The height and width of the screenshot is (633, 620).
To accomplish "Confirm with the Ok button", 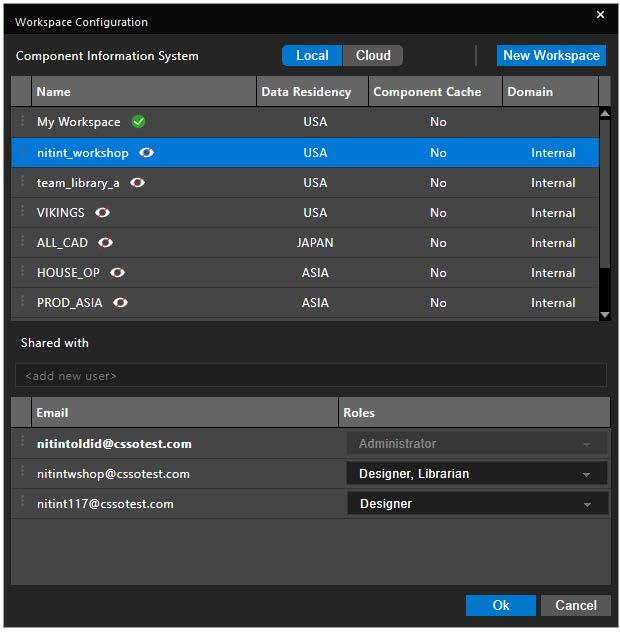I will click(501, 605).
